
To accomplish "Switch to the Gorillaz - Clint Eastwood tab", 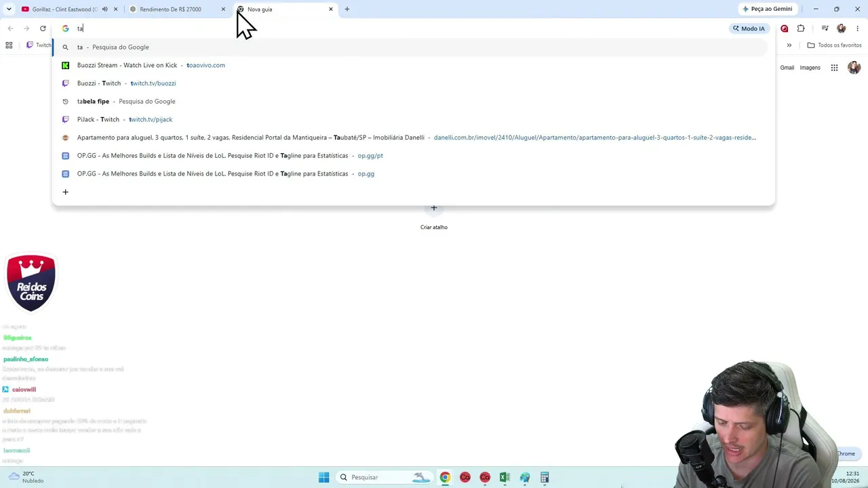I will point(64,9).
